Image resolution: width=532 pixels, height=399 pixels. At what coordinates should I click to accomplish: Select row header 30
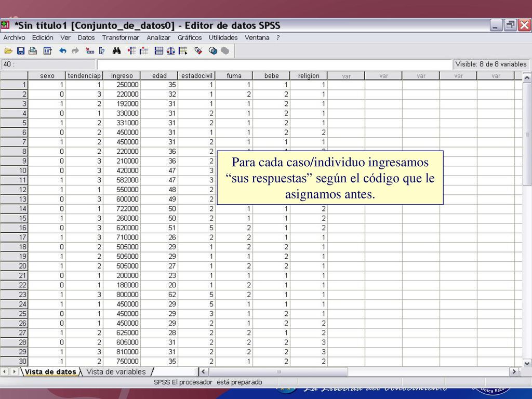(14, 362)
